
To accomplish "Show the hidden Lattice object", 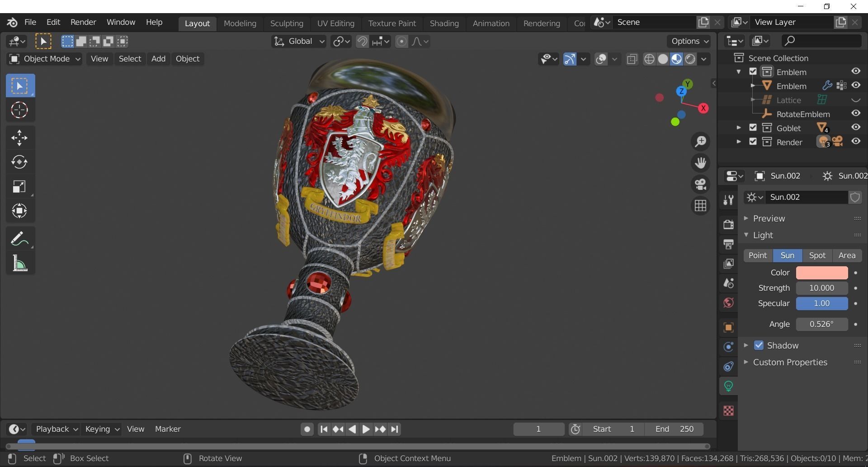I will click(856, 100).
